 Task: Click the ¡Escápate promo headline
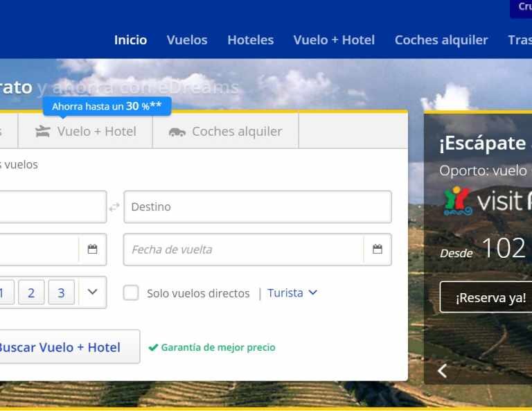pyautogui.click(x=482, y=143)
